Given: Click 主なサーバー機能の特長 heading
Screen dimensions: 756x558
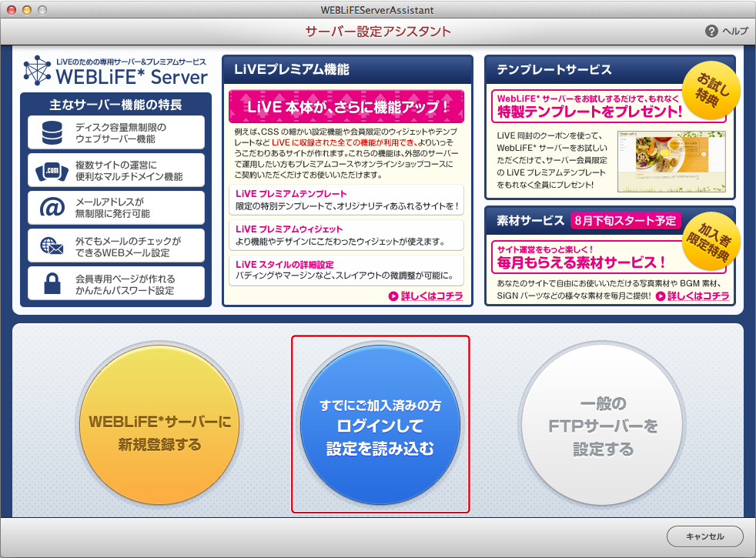Looking at the screenshot, I should pyautogui.click(x=115, y=105).
